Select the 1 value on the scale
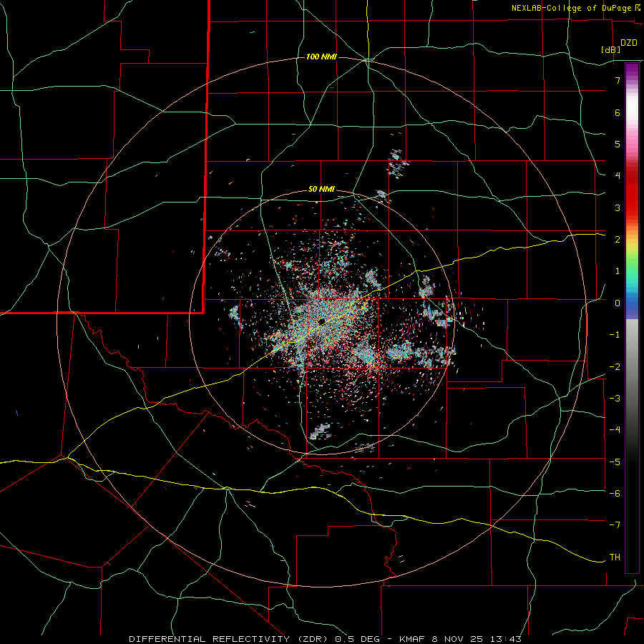 [x=618, y=271]
